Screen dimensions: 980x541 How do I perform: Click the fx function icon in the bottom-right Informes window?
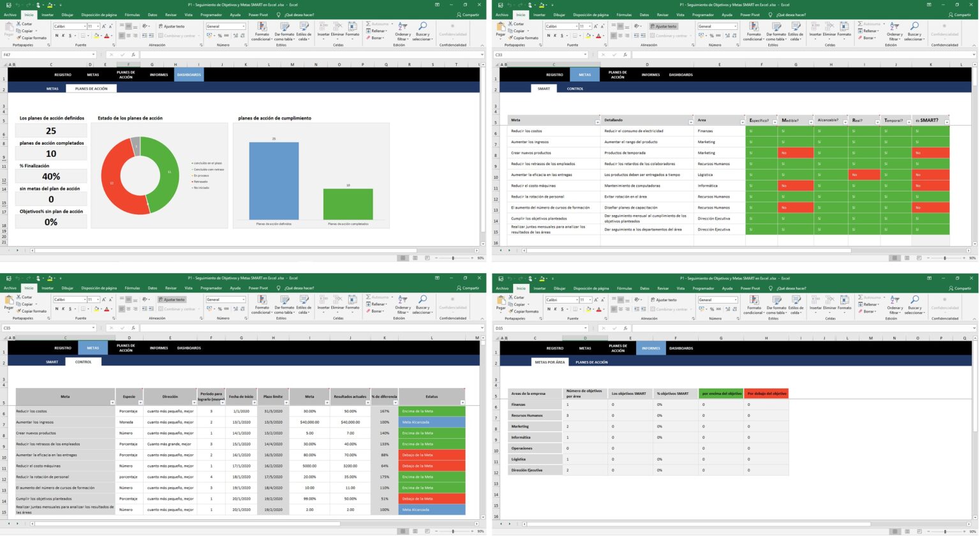click(x=625, y=329)
